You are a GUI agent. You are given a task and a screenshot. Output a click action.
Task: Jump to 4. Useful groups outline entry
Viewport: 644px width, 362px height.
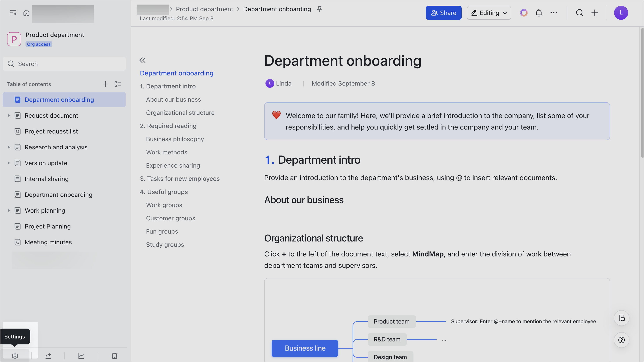[x=164, y=192]
